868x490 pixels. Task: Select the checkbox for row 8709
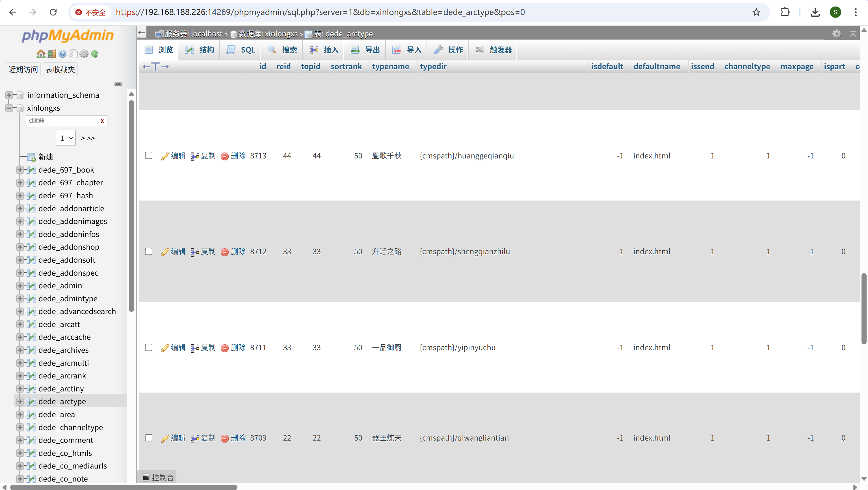pos(149,437)
